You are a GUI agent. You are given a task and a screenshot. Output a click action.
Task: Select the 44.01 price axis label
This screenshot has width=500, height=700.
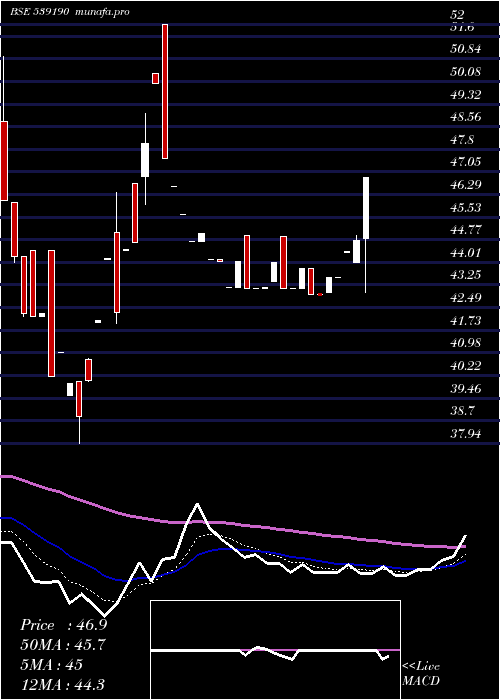pyautogui.click(x=466, y=253)
